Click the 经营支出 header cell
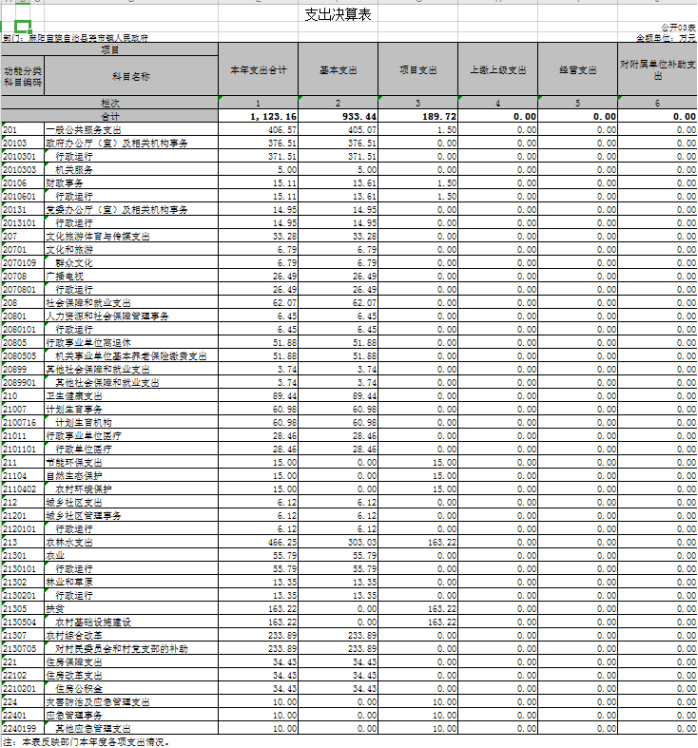This screenshot has width=698, height=748. click(578, 70)
